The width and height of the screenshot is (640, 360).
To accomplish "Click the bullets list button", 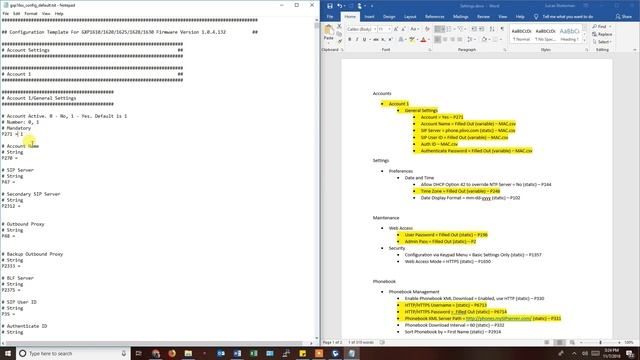I will (437, 29).
